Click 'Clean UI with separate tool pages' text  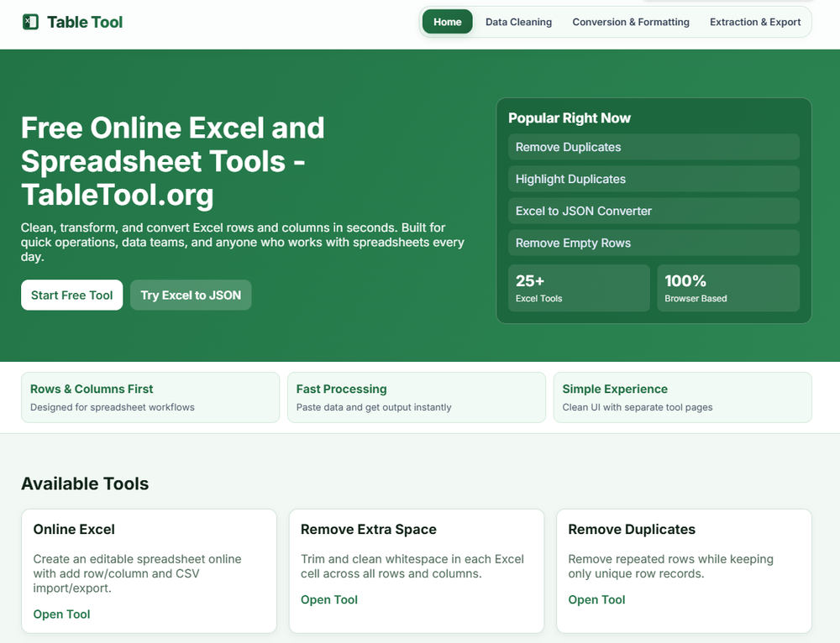click(x=637, y=407)
